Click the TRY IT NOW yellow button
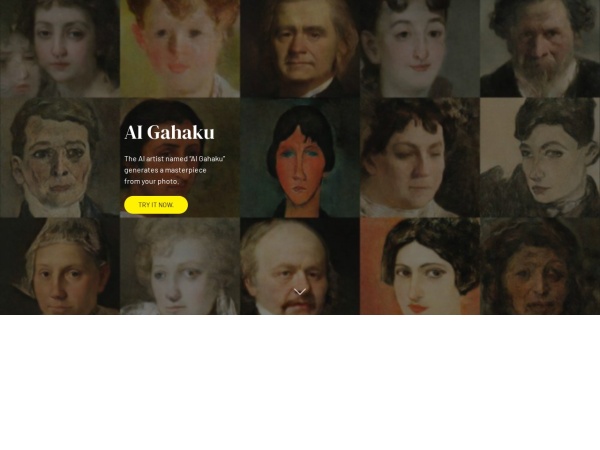This screenshot has width=600, height=450. click(156, 205)
